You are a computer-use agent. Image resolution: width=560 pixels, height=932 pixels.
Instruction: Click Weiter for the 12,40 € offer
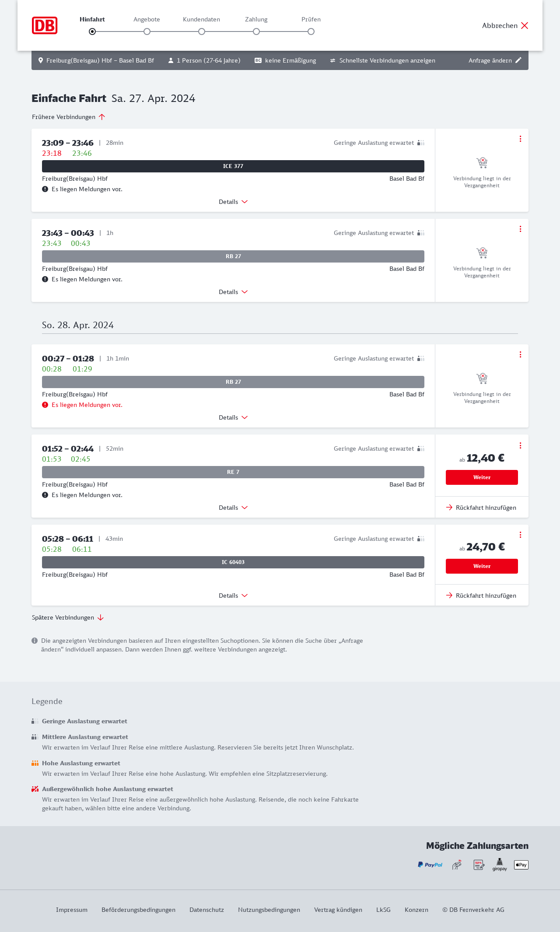(x=482, y=477)
